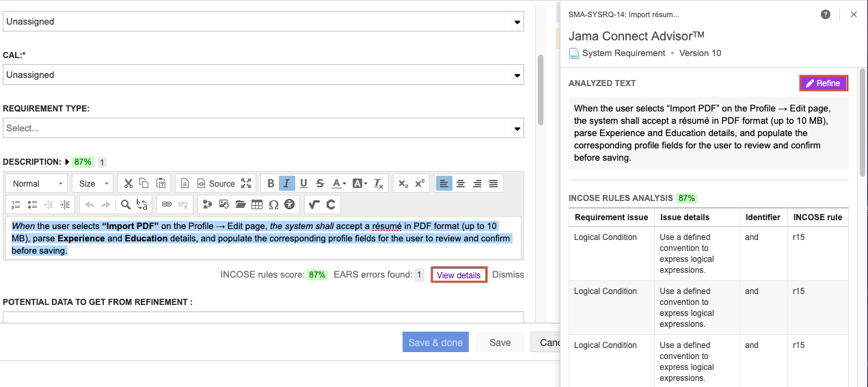Click the Save & done button
Viewport: 868px width, 387px height.
point(435,343)
